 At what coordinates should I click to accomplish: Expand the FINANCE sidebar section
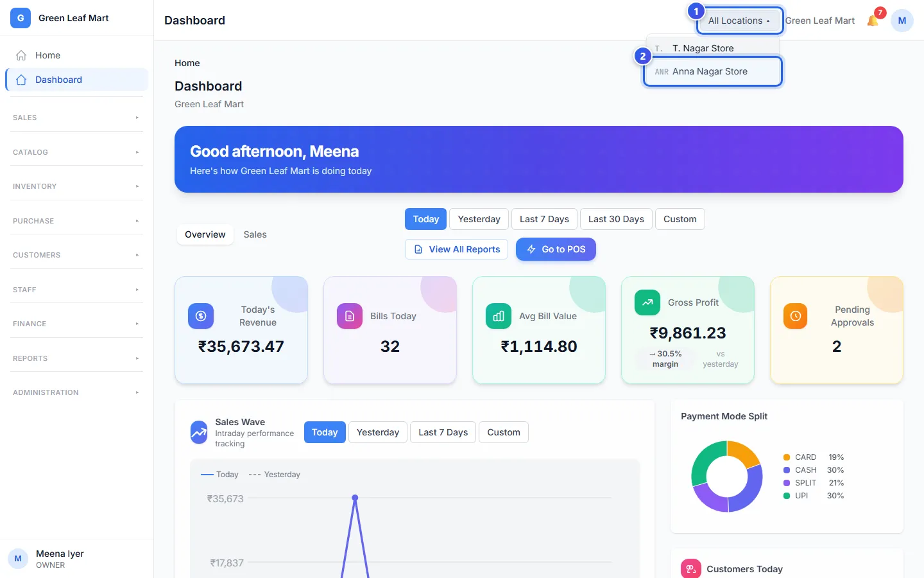(x=76, y=324)
